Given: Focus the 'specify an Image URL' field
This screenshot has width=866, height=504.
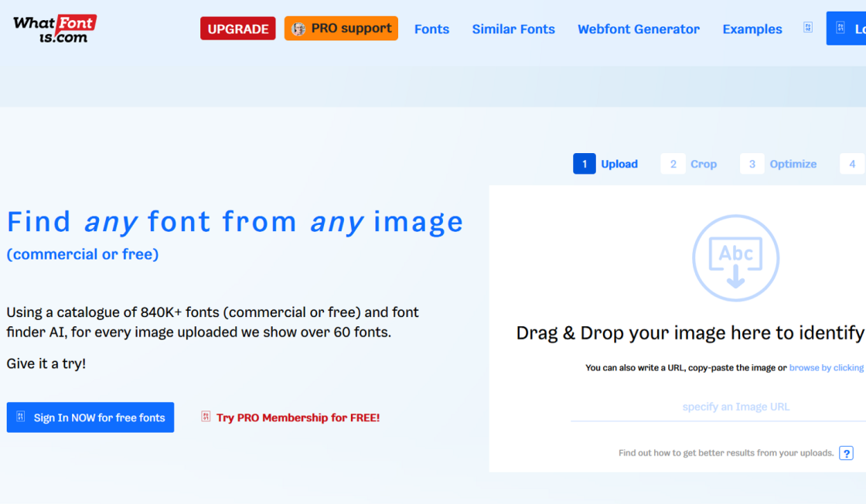Looking at the screenshot, I should pyautogui.click(x=735, y=407).
